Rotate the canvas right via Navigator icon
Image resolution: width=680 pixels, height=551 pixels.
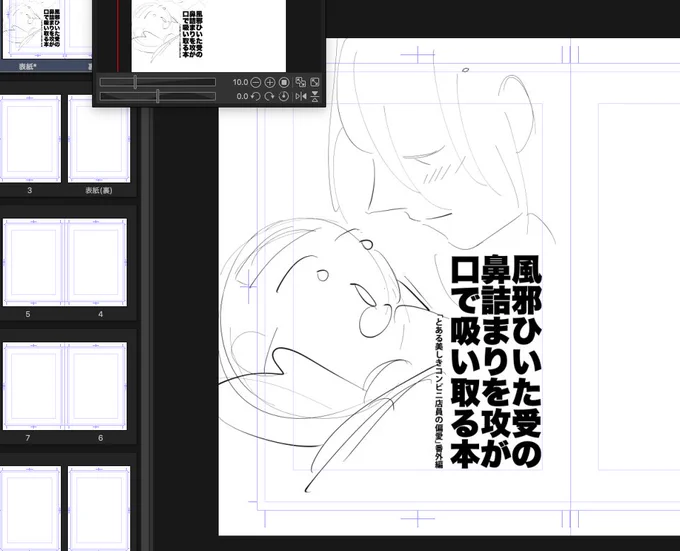coord(270,96)
